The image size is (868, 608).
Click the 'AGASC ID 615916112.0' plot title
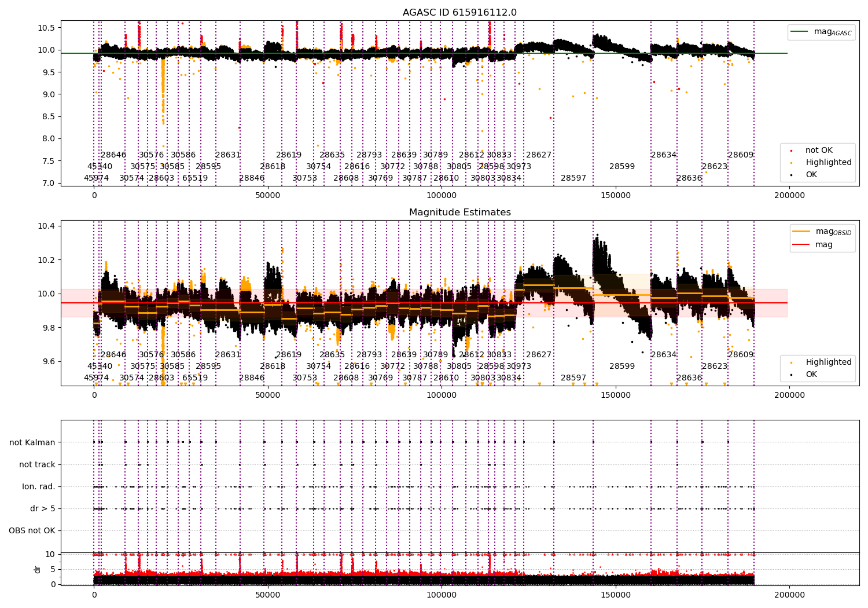[x=460, y=13]
